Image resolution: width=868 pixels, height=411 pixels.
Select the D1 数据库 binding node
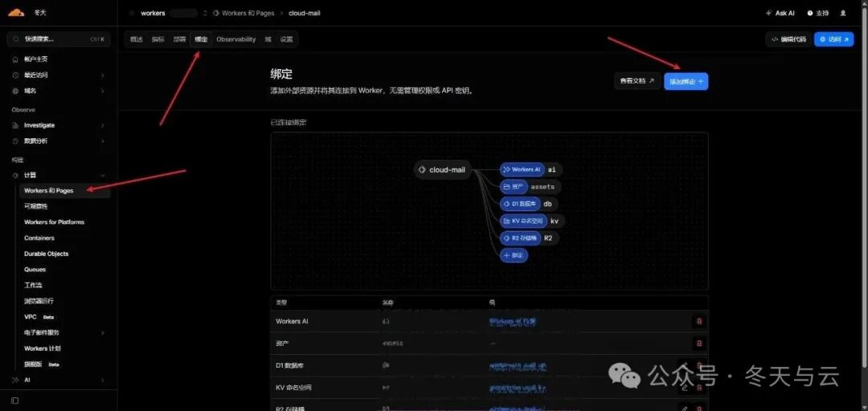click(520, 204)
